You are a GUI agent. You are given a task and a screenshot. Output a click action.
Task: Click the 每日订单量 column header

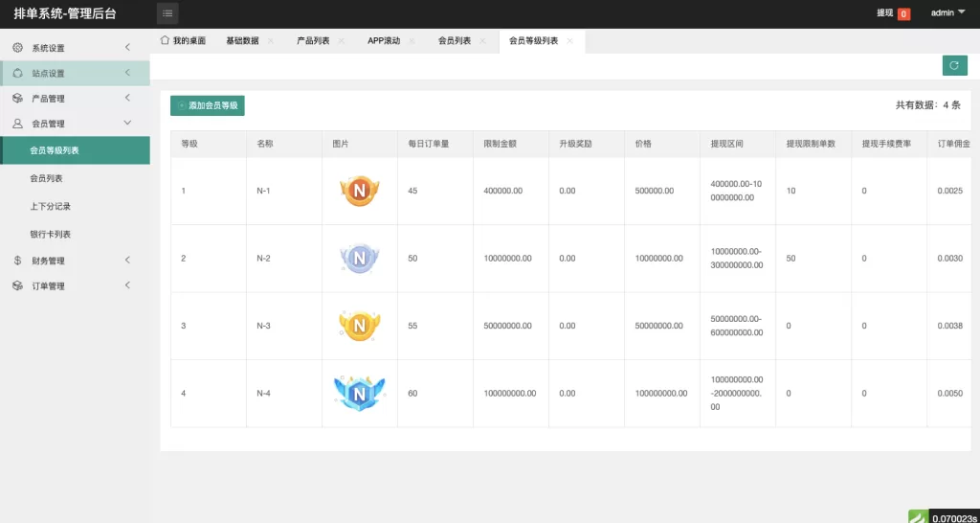point(429,144)
